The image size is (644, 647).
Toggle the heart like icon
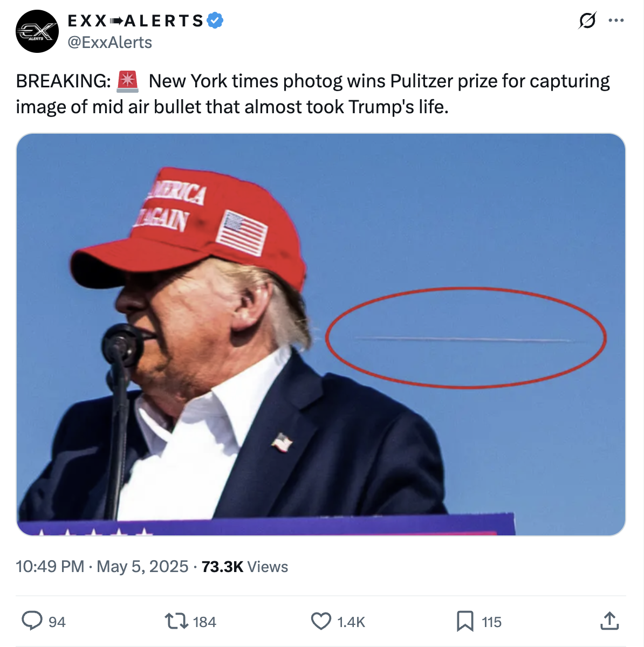tap(321, 621)
